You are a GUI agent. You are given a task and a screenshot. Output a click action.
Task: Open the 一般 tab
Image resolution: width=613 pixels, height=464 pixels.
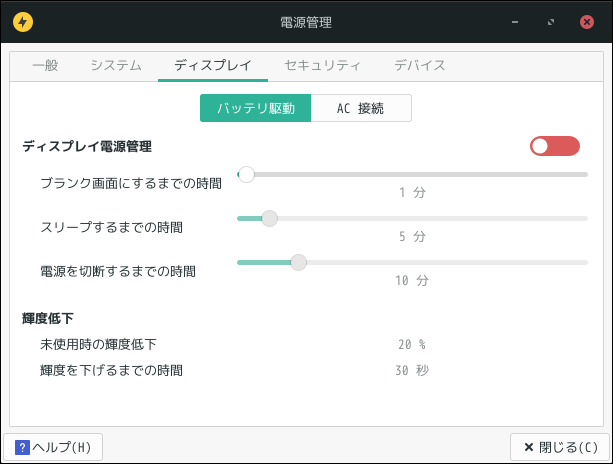(x=45, y=65)
